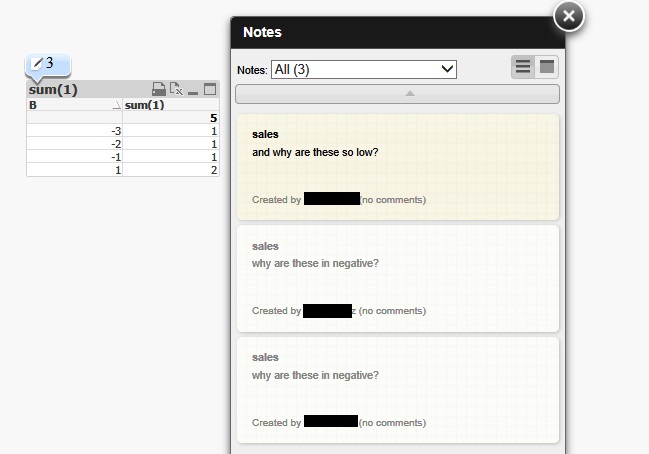Click the sum(1) value 2 cell
Viewport: 649px width, 454px height.
tap(171, 170)
